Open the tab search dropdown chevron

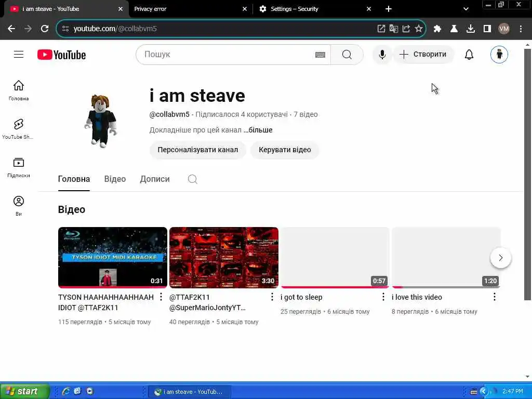[x=466, y=9]
